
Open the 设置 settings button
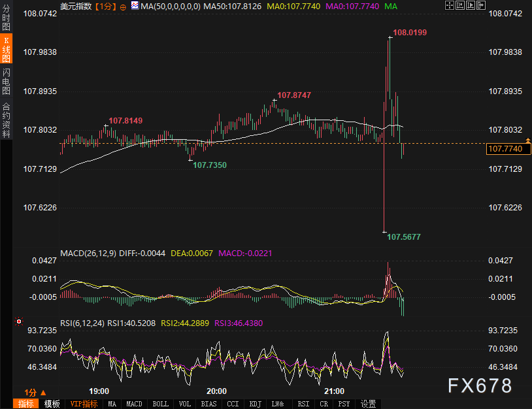[368, 404]
